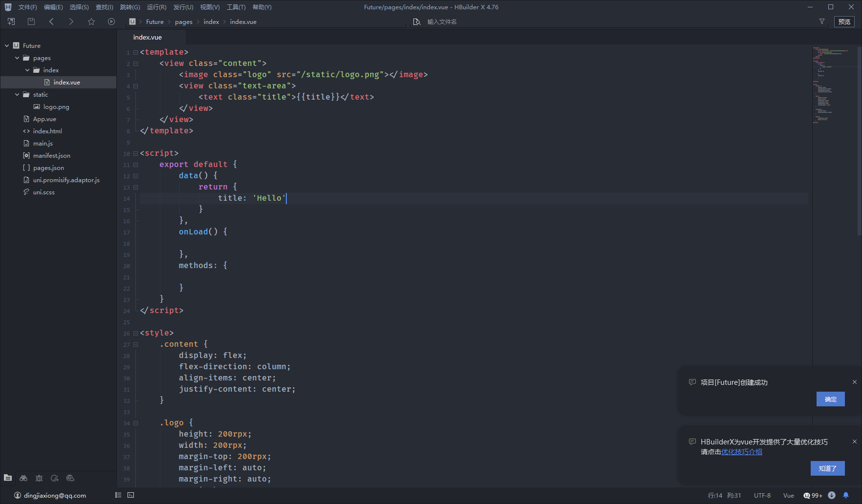The image size is (862, 504).
Task: Click the save floppy disk icon
Action: (x=31, y=21)
